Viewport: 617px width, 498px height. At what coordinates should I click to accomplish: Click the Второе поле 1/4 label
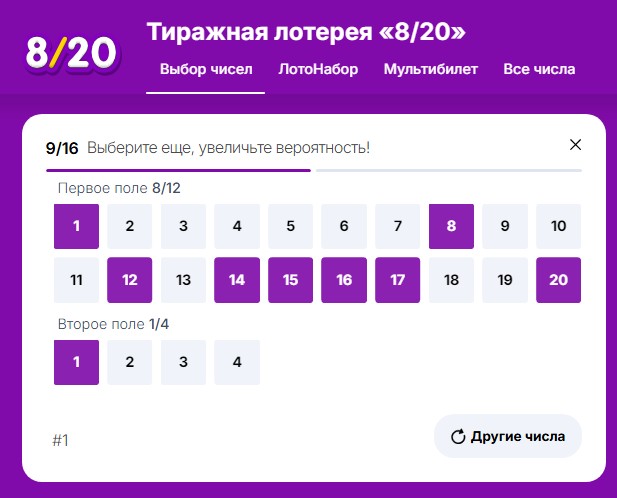coord(113,324)
